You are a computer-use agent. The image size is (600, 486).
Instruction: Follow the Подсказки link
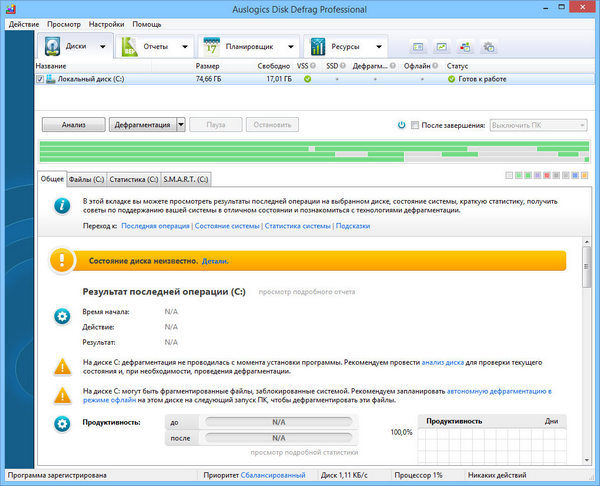pyautogui.click(x=353, y=226)
